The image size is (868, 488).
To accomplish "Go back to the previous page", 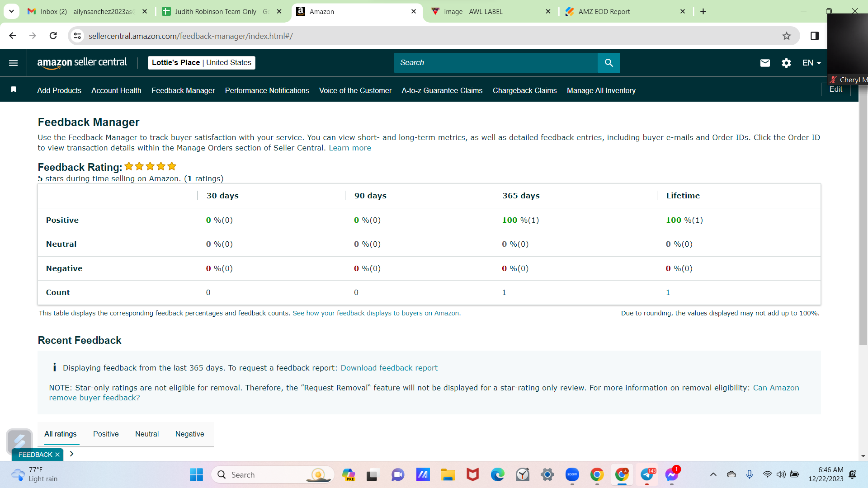I will tap(13, 36).
